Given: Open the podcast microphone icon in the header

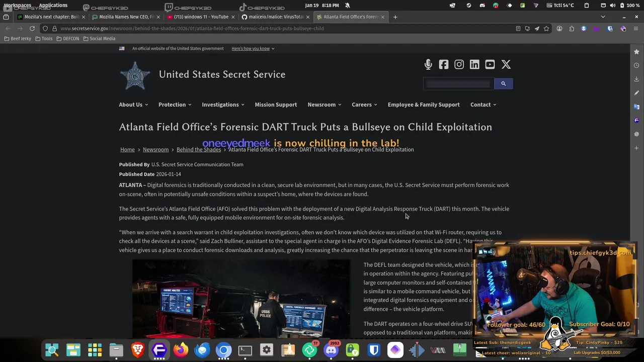Looking at the screenshot, I should tap(428, 64).
